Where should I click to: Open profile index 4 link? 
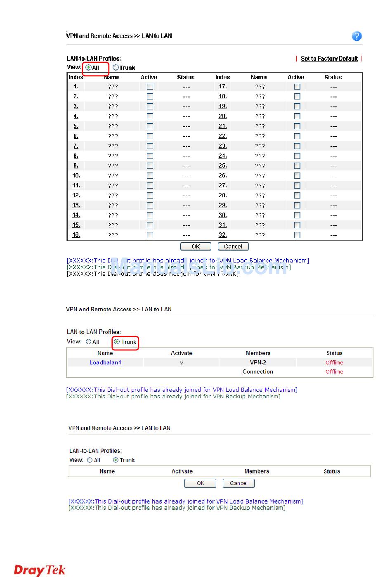76,116
